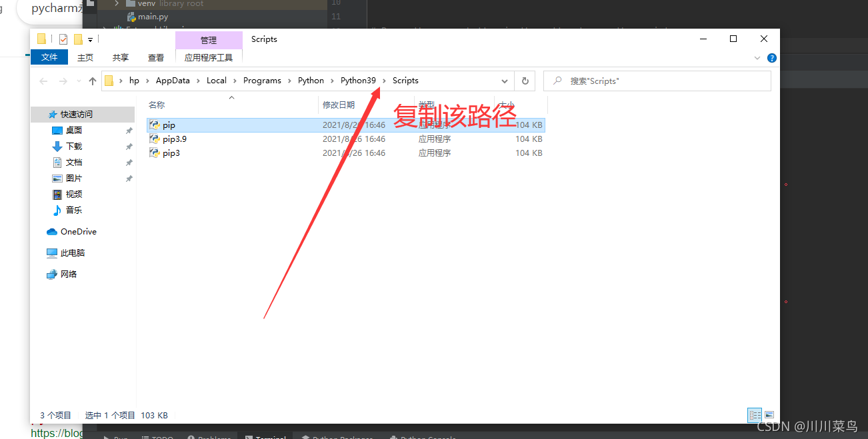Image resolution: width=868 pixels, height=439 pixels.
Task: Expand the chevron between hp and AppData
Action: click(147, 81)
